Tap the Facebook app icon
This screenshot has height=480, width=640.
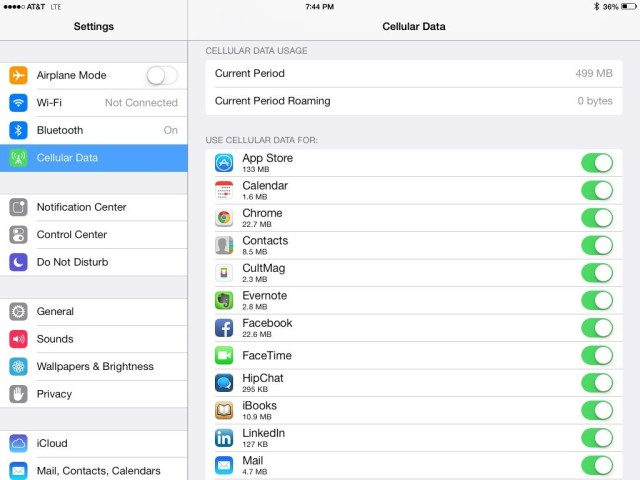coord(224,327)
